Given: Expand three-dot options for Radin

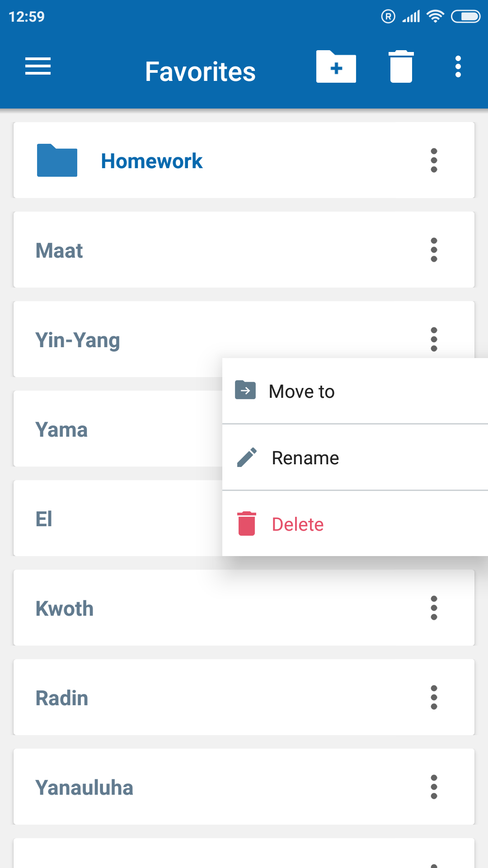Looking at the screenshot, I should [434, 697].
